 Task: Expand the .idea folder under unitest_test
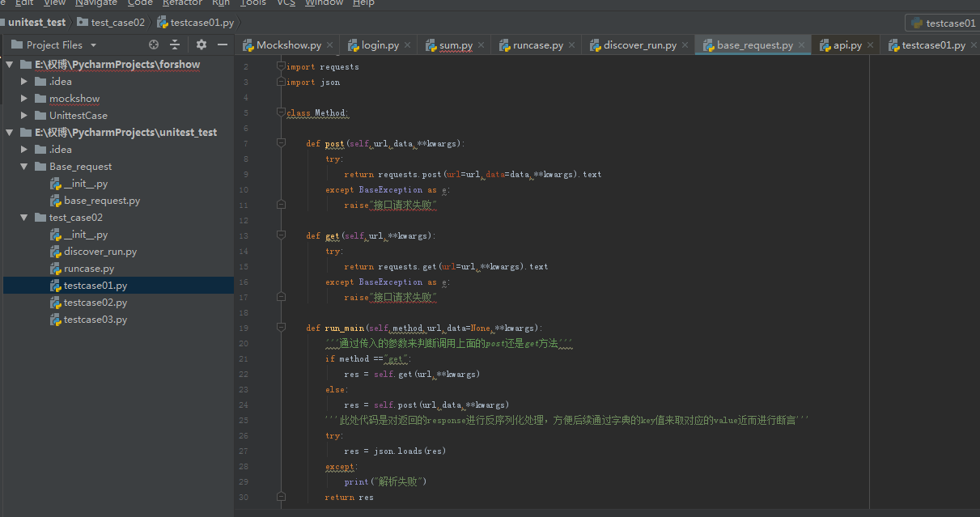point(24,150)
